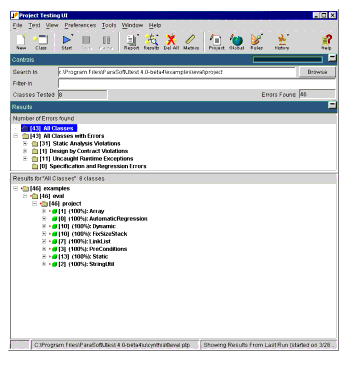Select the Dynamic class row
The height and width of the screenshot is (369, 361).
pos(82,226)
